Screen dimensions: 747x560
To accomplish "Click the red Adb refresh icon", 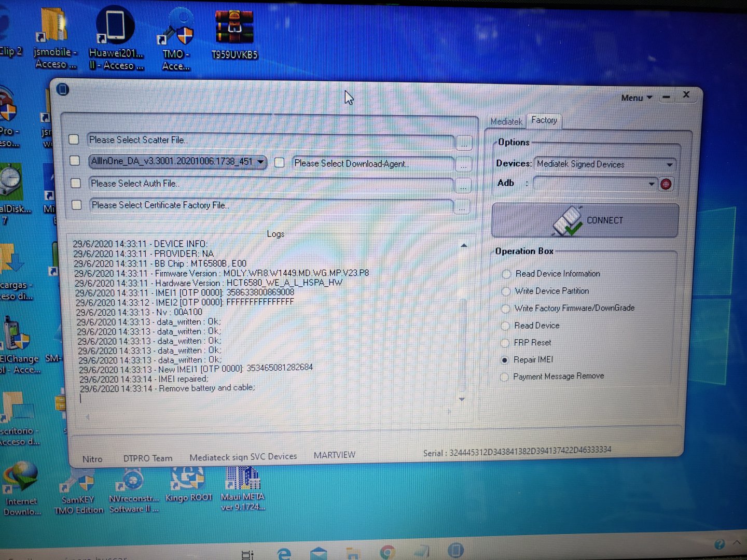I will coord(666,184).
